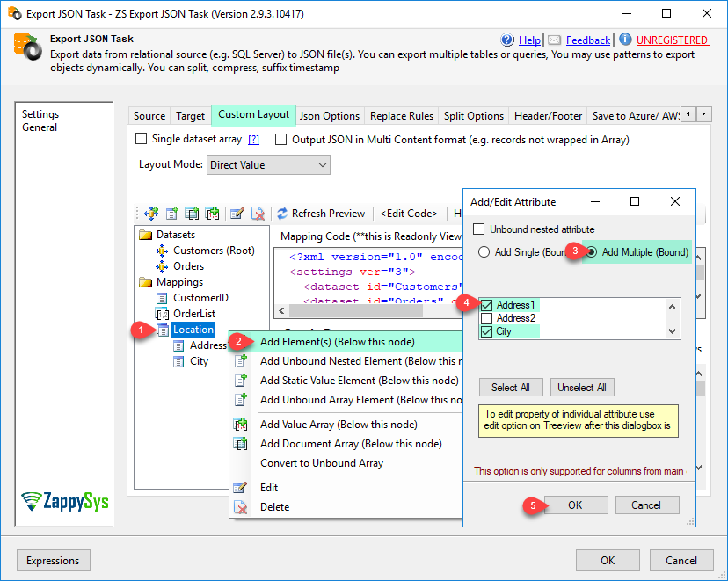
Task: Open the <Edit Code> toolbar option
Action: (409, 214)
